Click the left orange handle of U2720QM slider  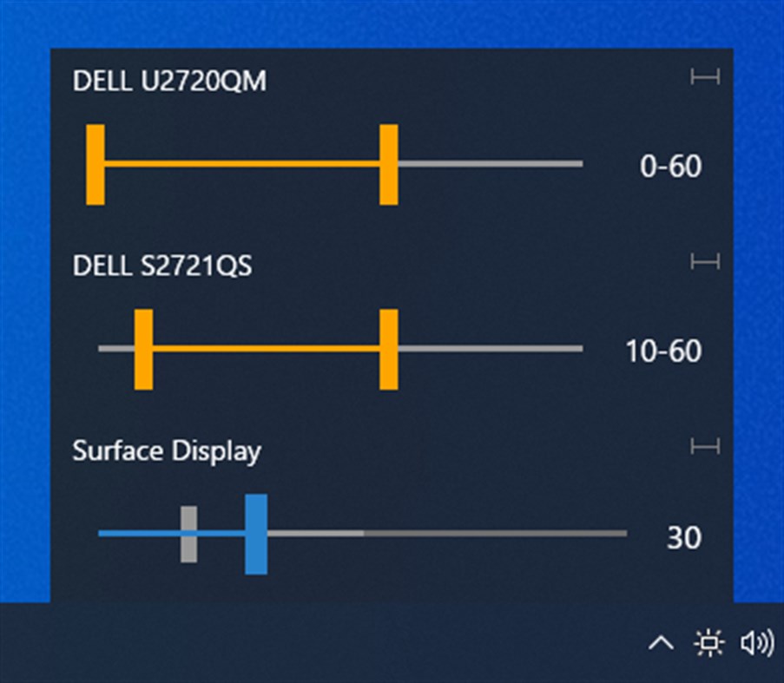click(x=96, y=164)
